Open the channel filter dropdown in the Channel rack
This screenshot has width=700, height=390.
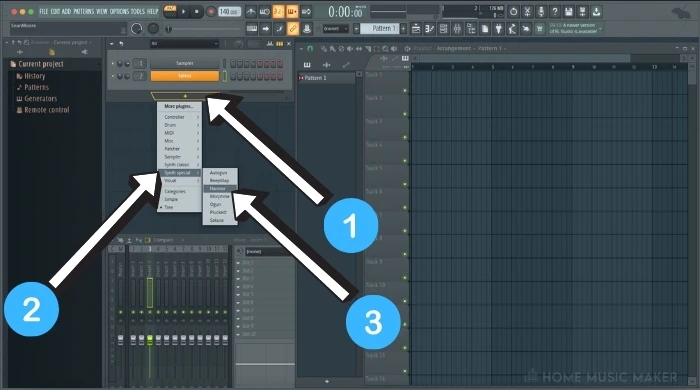(184, 44)
